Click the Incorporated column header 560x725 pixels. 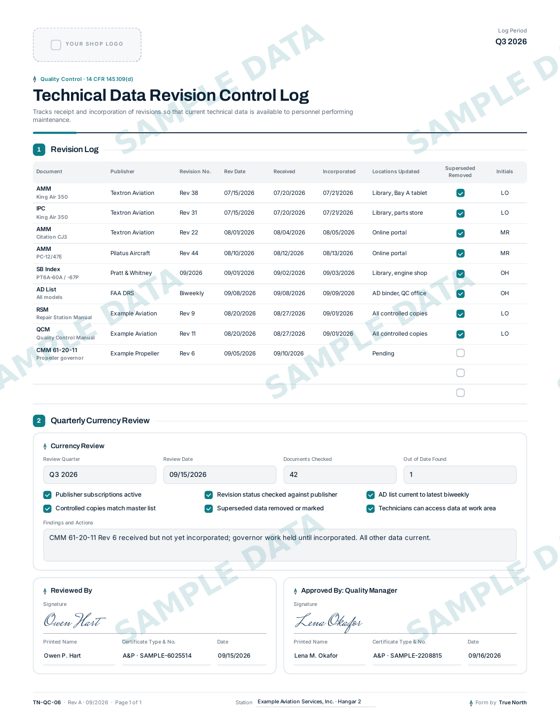(x=339, y=172)
